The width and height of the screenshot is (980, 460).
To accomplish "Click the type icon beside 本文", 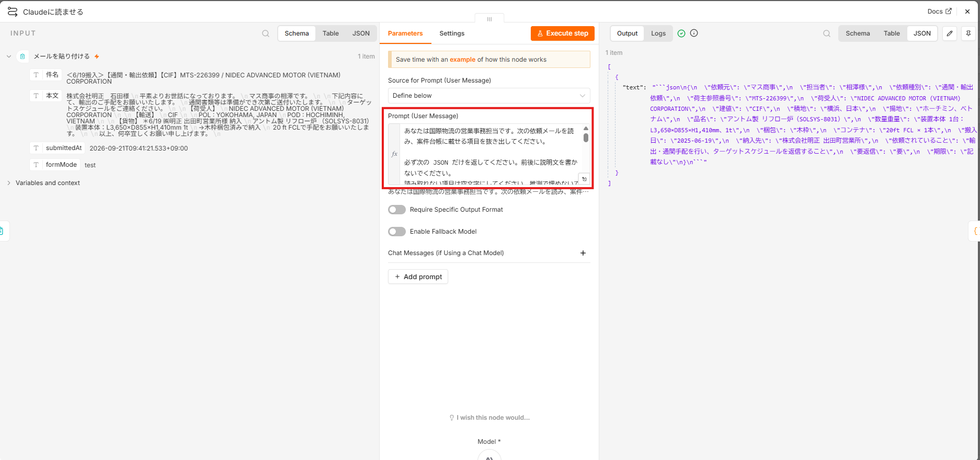I will (x=36, y=96).
